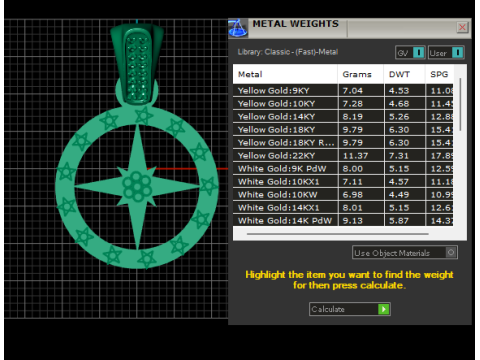Select the White Gold:10KX1 row
The width and height of the screenshot is (480, 360).
tap(343, 182)
